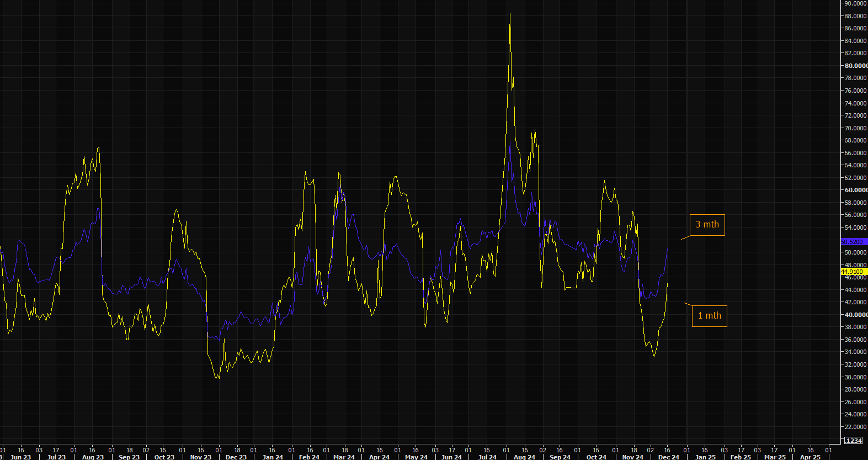
Task: Click the Feb 24 month label
Action: (309, 457)
